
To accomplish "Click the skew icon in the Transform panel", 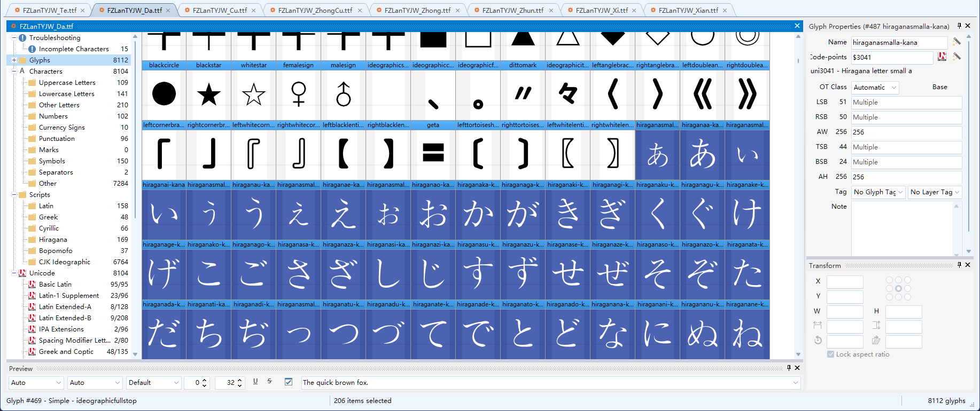I will click(x=876, y=341).
